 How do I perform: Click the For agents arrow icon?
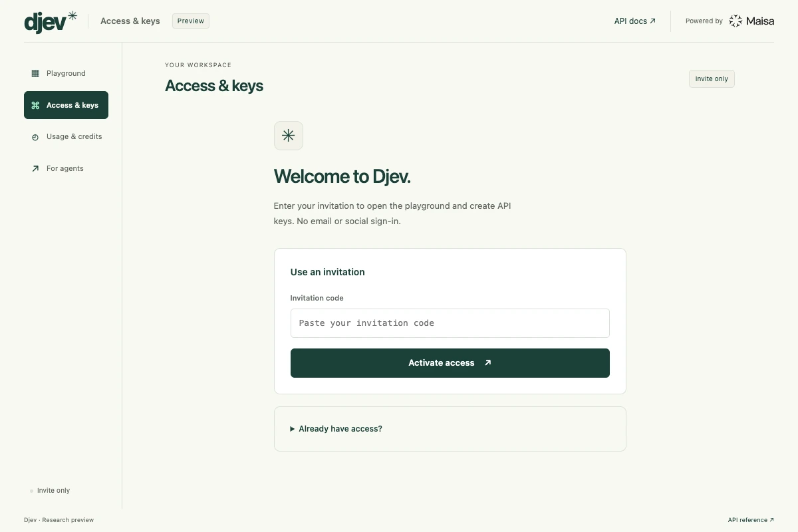pos(35,168)
